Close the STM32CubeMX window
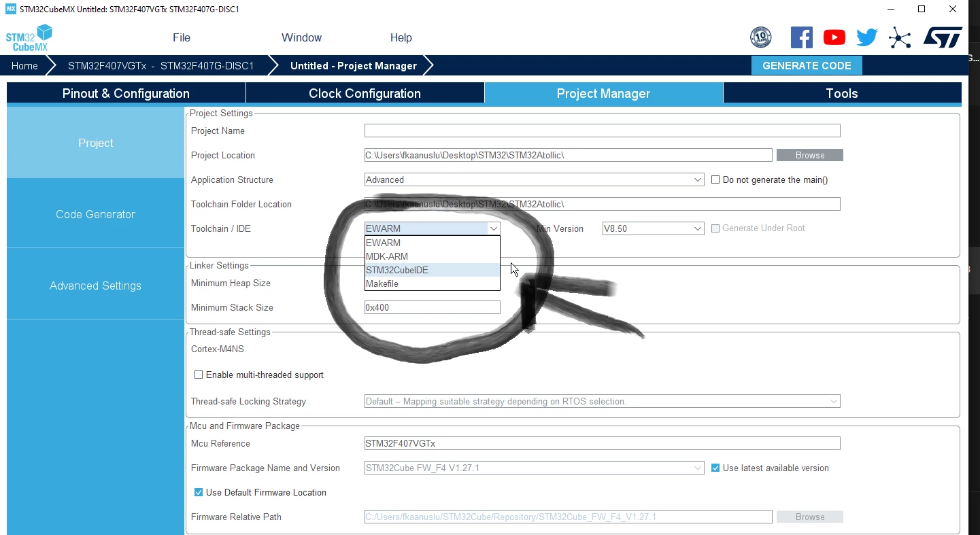This screenshot has width=980, height=535. pyautogui.click(x=953, y=10)
